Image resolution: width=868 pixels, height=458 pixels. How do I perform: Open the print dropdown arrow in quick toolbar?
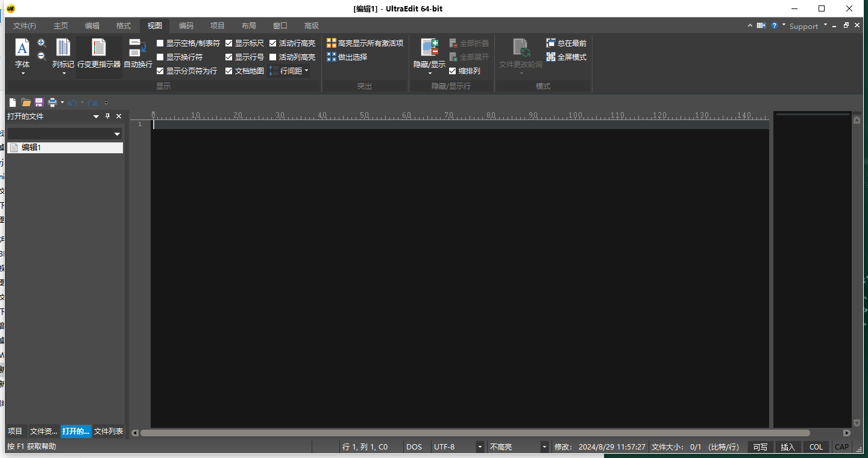tap(62, 103)
